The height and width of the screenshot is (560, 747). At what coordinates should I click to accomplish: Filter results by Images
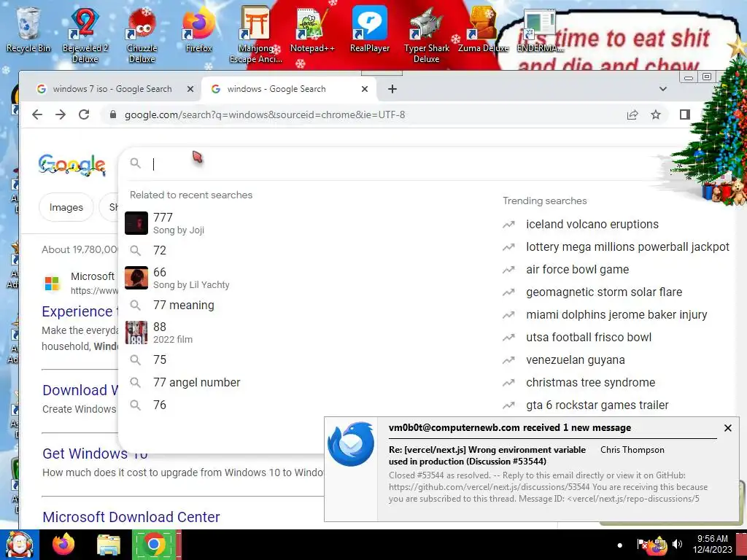66,207
